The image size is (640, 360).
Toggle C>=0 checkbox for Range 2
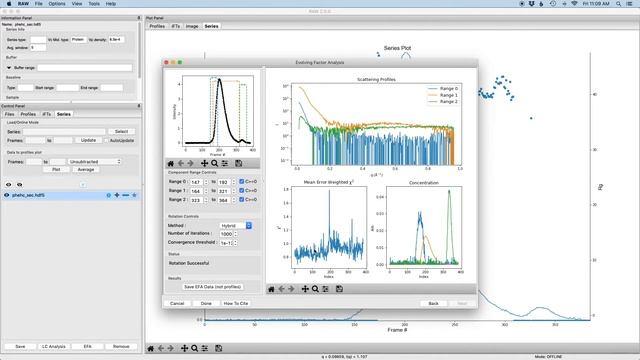point(242,199)
